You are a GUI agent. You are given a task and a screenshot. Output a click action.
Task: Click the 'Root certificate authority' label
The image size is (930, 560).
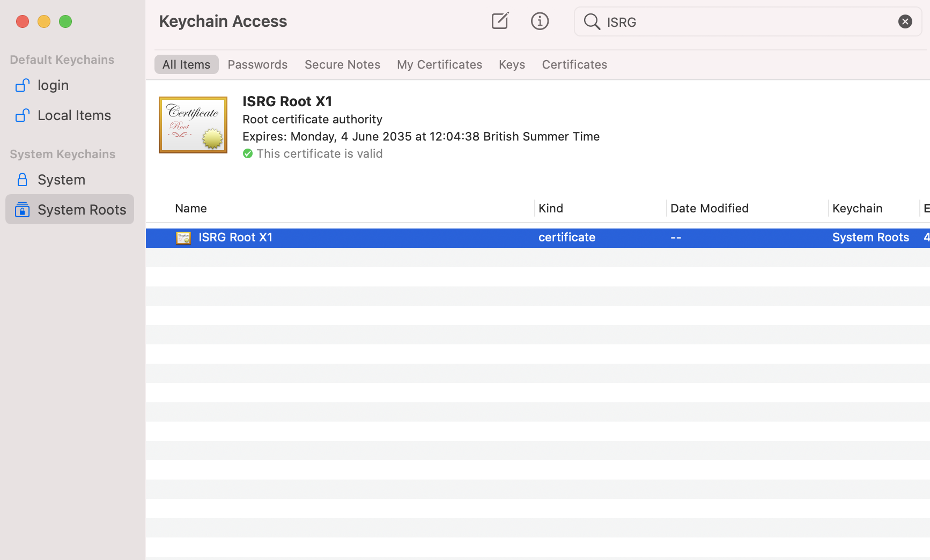(x=312, y=119)
